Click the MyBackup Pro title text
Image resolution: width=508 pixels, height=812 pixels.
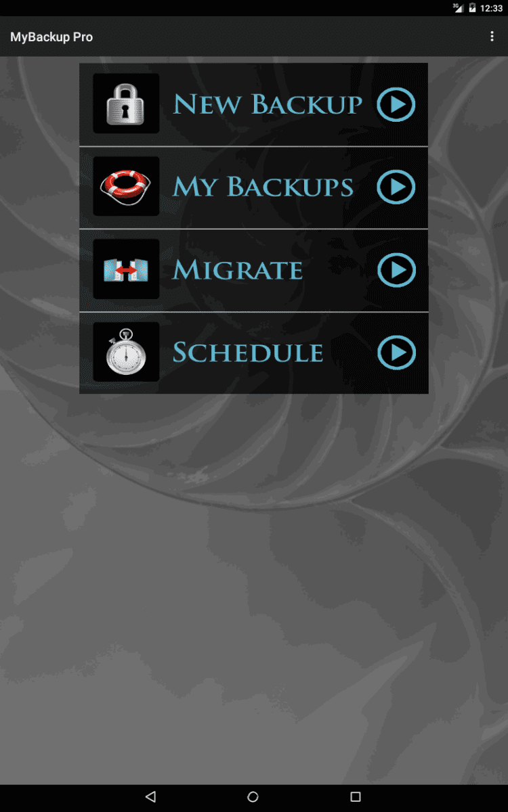pos(51,37)
